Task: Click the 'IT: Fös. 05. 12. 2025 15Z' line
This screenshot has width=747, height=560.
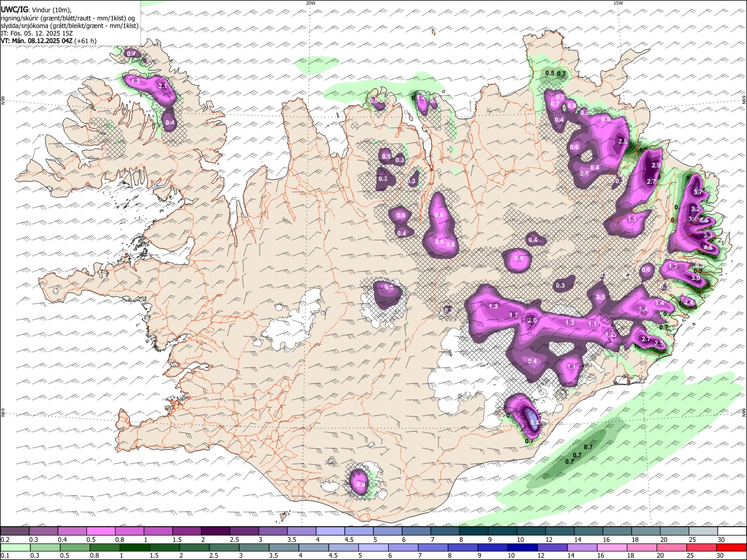Action: 37,33
